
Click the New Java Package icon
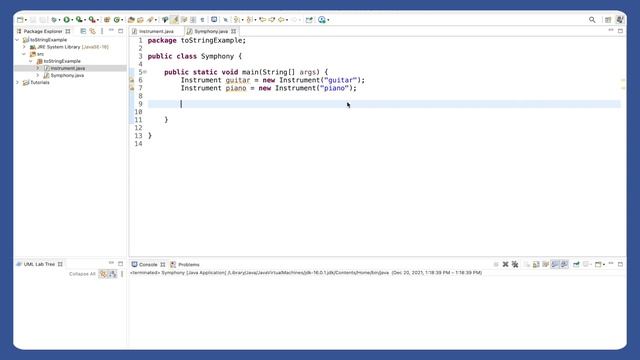(x=107, y=20)
